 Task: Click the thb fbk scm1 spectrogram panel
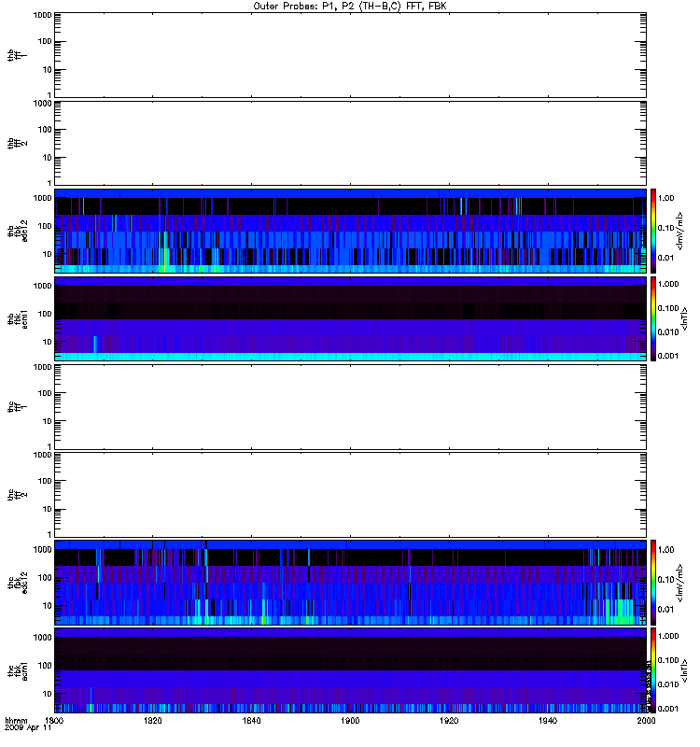[x=350, y=318]
